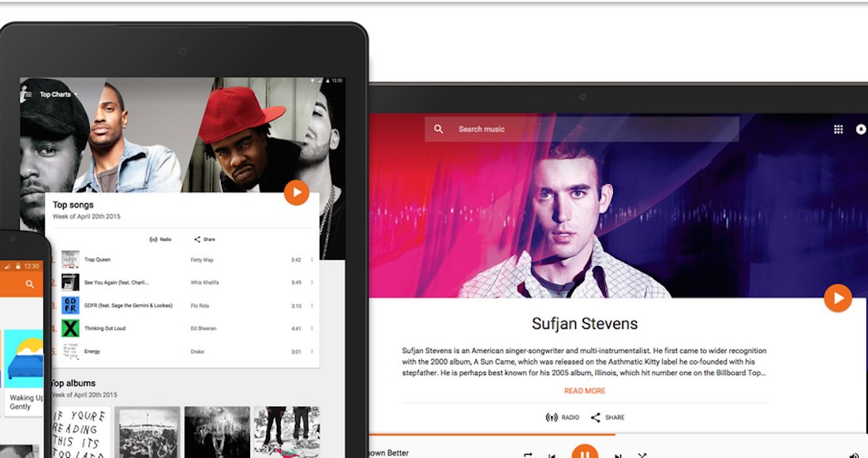Select the Energy track by Drake

92,351
